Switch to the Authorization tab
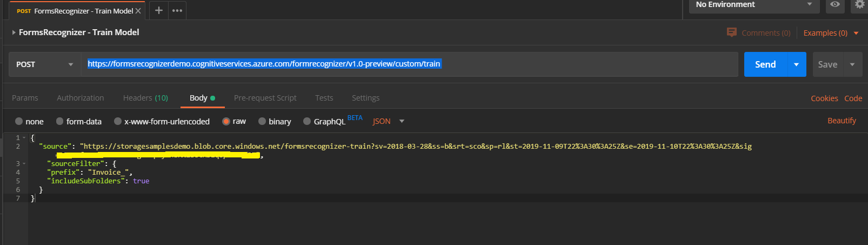The image size is (868, 245). click(x=81, y=98)
